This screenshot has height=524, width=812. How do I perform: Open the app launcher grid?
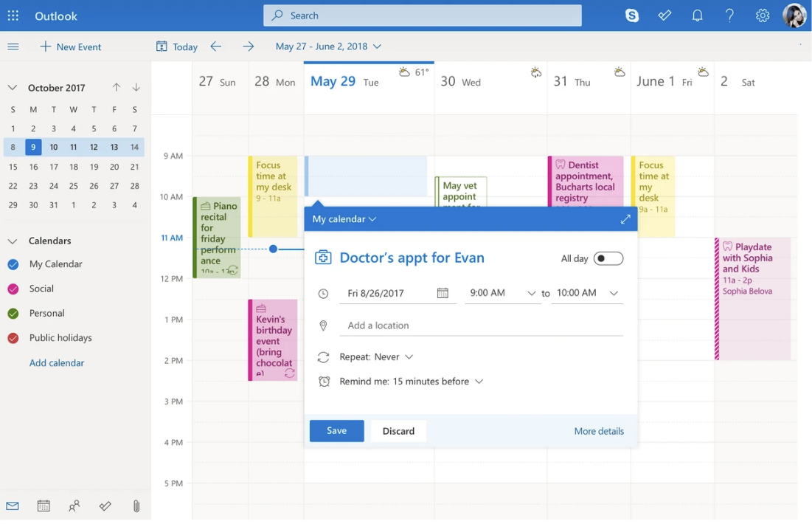pos(13,15)
